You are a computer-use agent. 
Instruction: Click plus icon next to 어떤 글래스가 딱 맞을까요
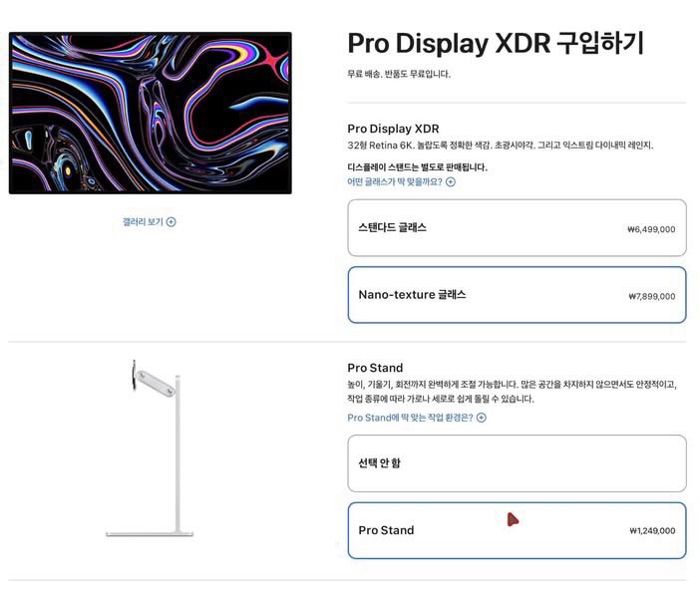(x=451, y=181)
